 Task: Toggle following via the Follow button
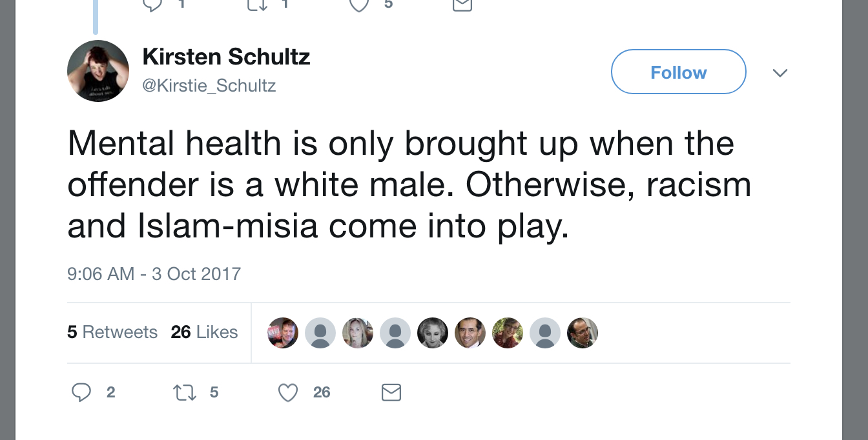click(x=678, y=72)
